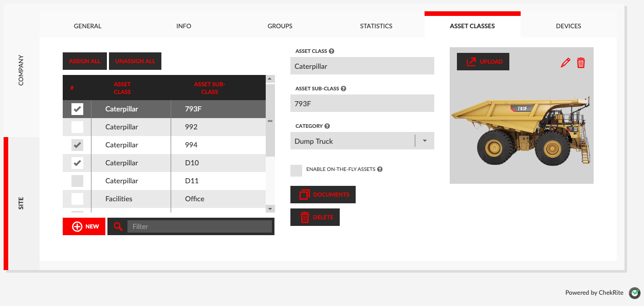644x306 pixels.
Task: Uncheck the Caterpillar D10 row checkbox
Action: 77,163
